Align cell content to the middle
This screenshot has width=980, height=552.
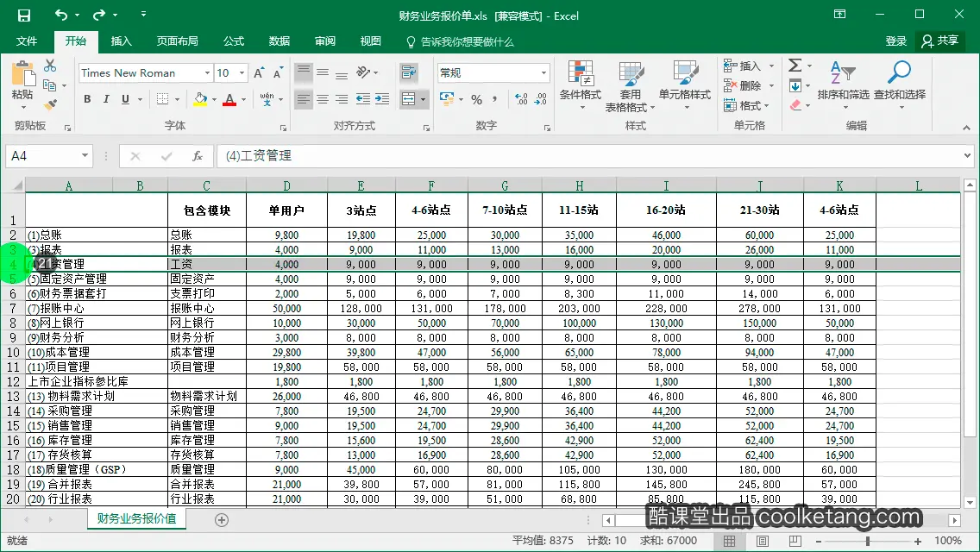coord(323,72)
